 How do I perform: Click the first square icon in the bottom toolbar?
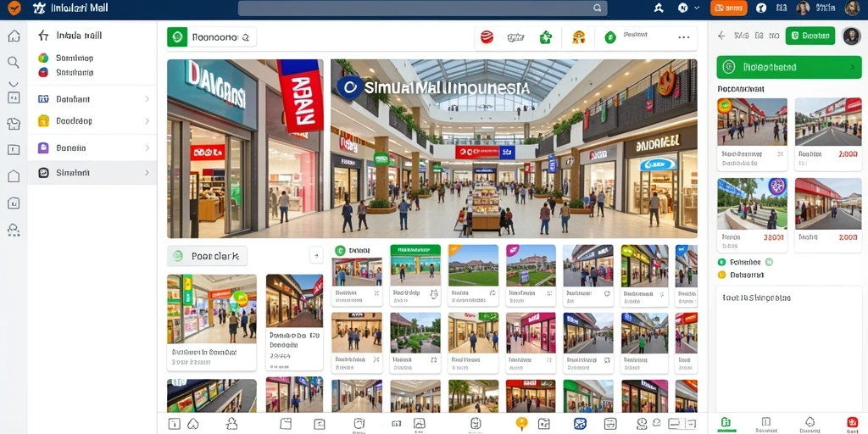point(174,424)
